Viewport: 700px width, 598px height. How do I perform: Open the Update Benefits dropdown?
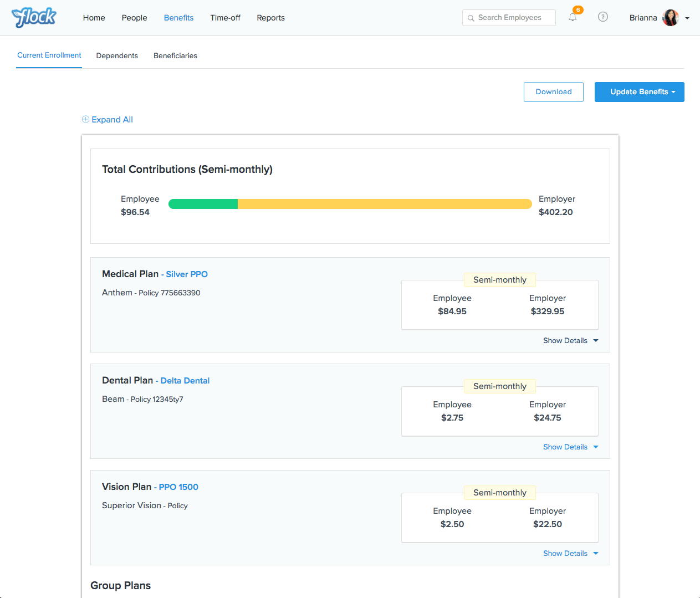pos(640,92)
